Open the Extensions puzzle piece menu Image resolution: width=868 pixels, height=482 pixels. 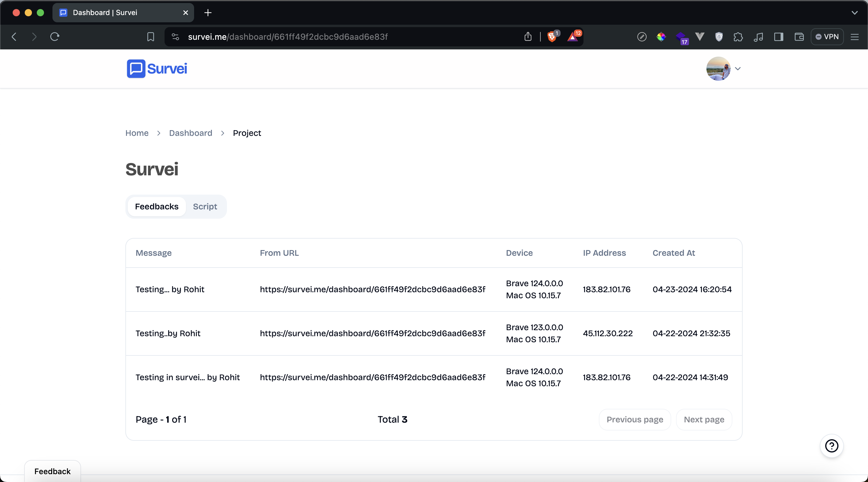(x=738, y=37)
